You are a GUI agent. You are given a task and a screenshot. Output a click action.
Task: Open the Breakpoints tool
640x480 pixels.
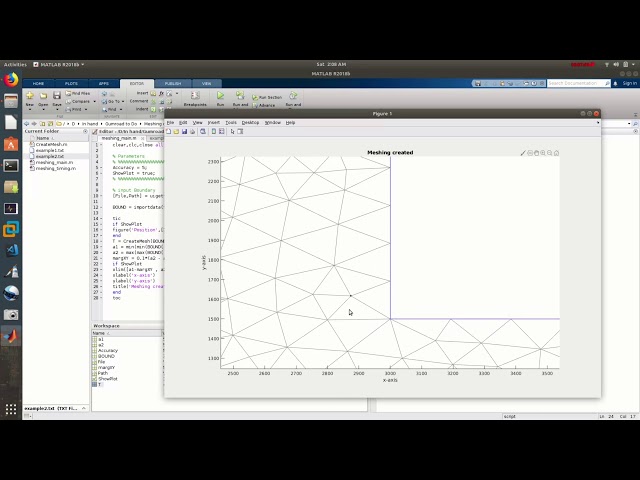click(195, 98)
